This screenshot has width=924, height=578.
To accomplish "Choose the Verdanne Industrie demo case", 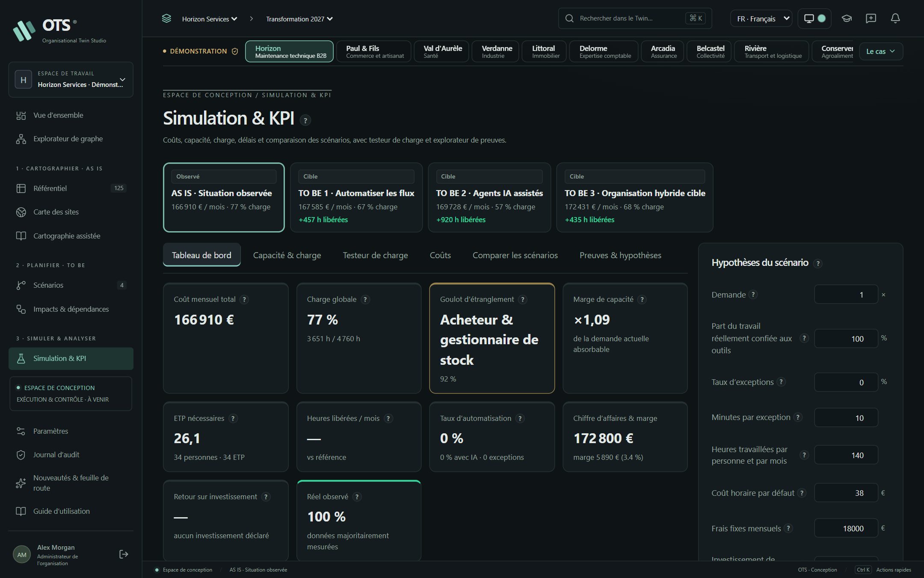I will tap(496, 51).
